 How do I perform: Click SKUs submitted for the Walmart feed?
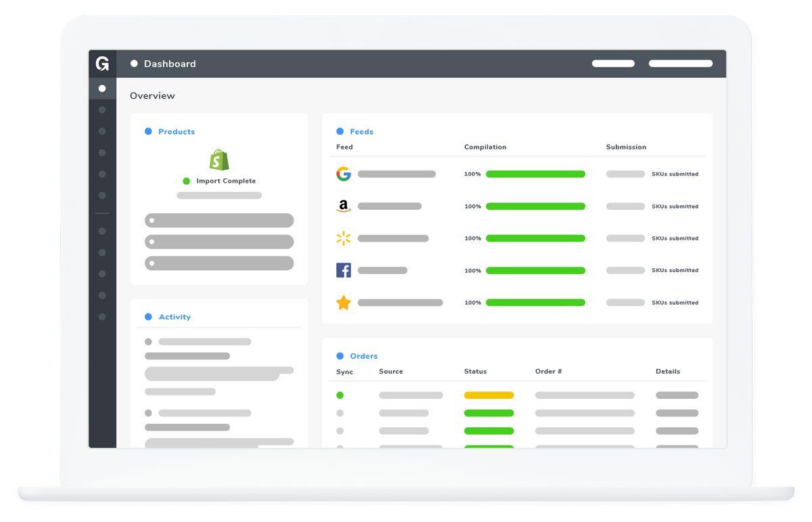point(675,238)
